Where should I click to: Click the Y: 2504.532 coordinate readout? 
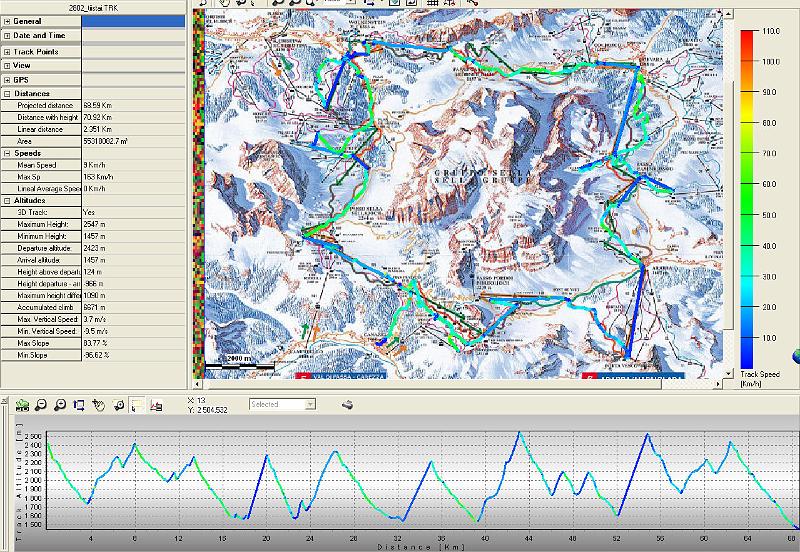pos(208,410)
